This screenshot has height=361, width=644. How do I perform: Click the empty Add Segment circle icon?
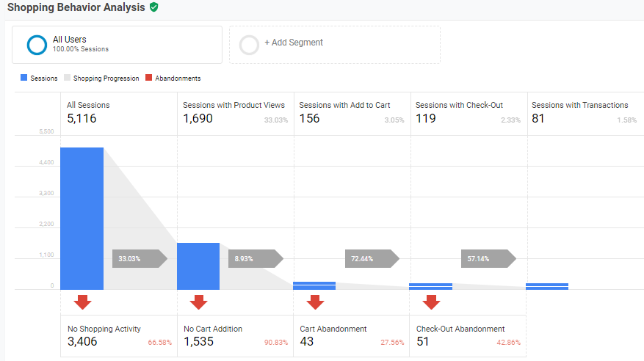[x=249, y=45]
